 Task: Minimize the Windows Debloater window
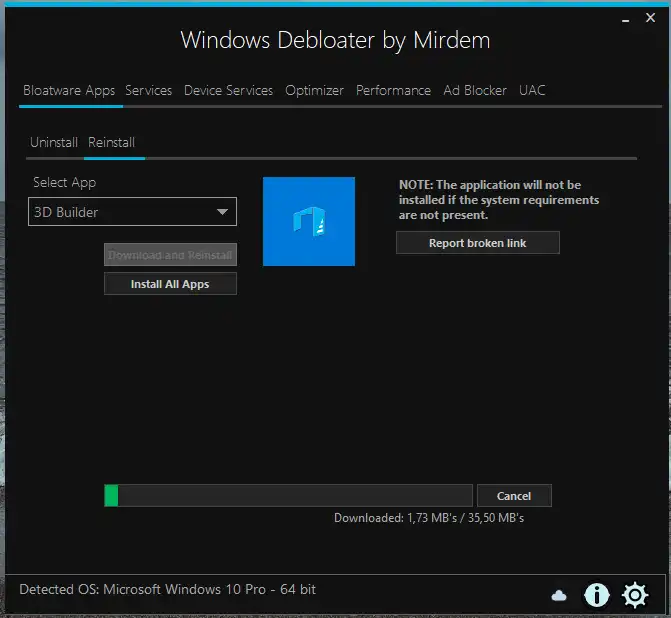[x=625, y=20]
